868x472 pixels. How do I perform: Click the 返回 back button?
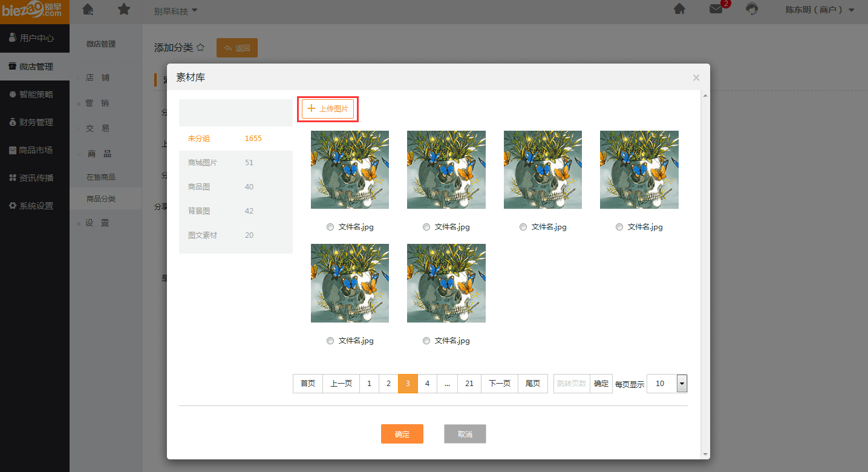point(237,48)
